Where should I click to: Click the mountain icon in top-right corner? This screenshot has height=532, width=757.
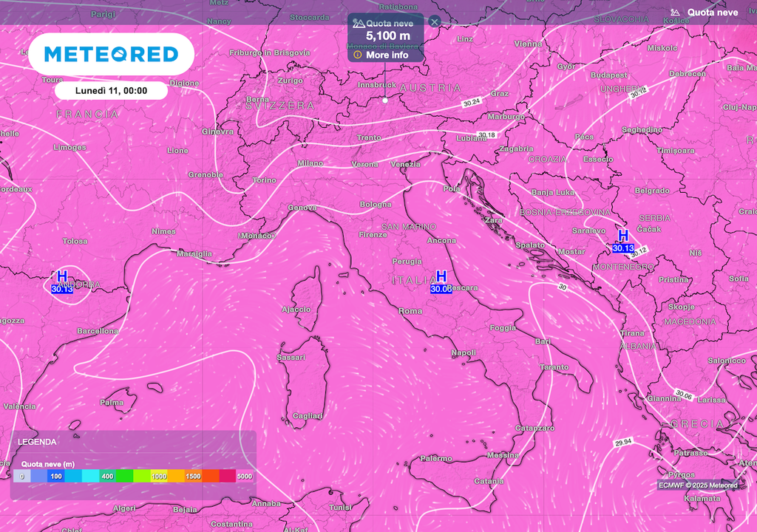(x=675, y=13)
